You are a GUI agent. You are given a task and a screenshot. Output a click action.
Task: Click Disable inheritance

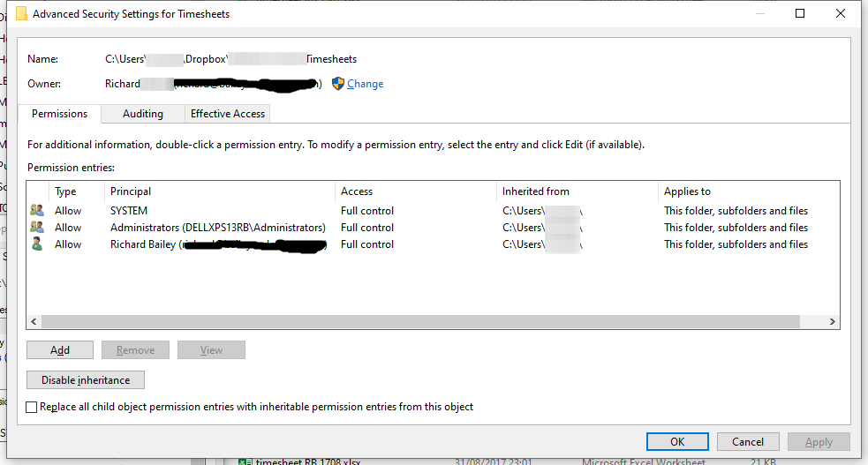(x=86, y=380)
